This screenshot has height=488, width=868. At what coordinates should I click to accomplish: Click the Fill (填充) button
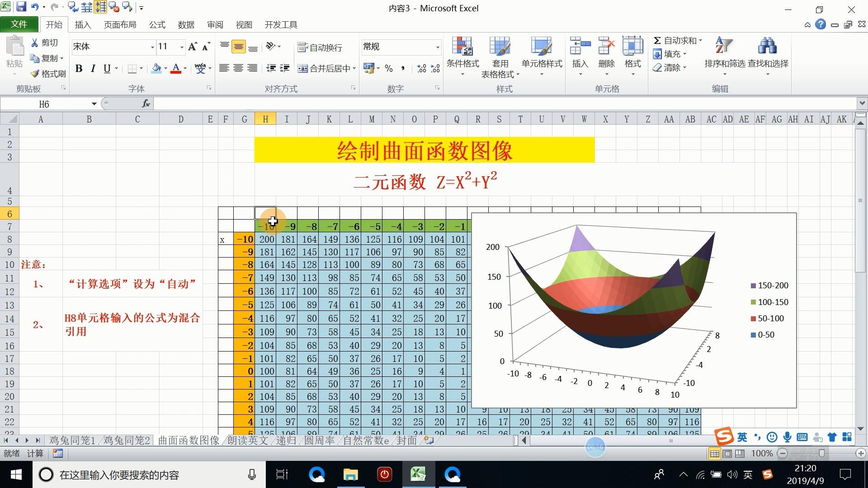click(670, 54)
